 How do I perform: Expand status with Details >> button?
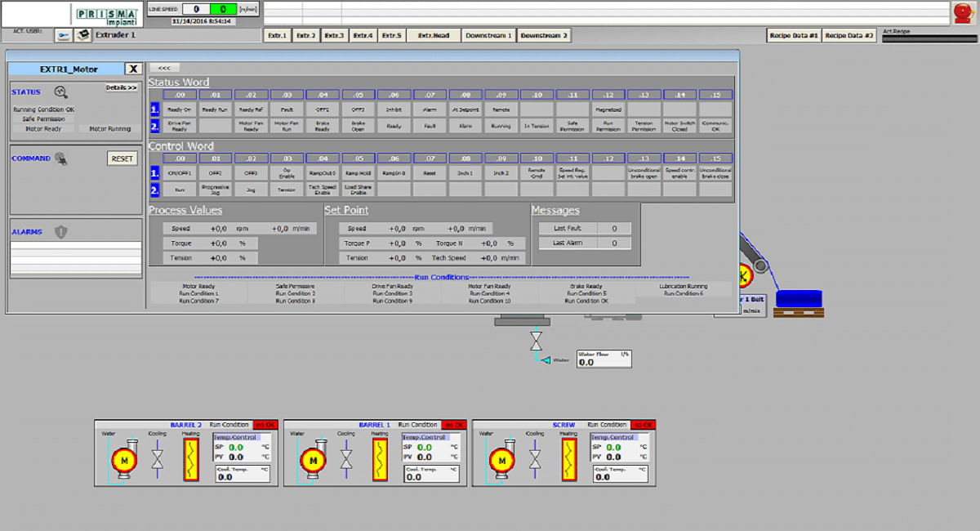point(122,87)
